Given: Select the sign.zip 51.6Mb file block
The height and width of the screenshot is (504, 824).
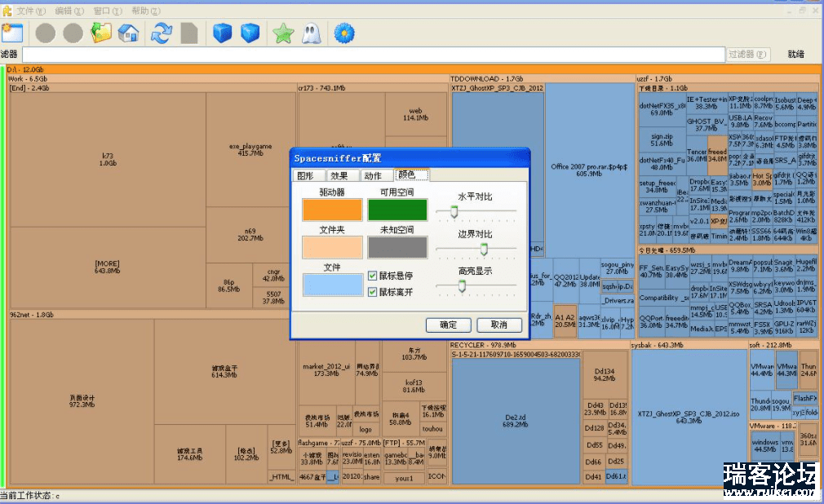Looking at the screenshot, I should click(662, 139).
